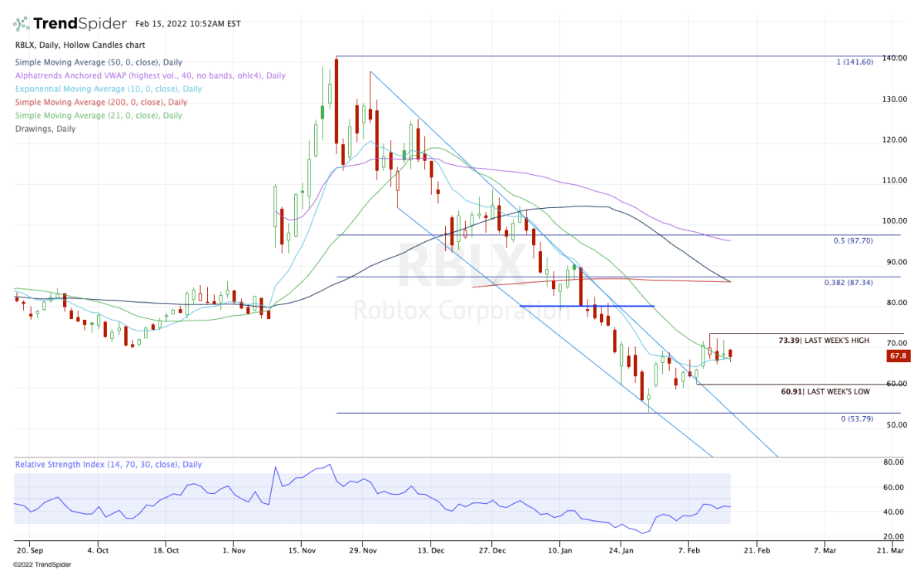Click the '27. Dec' date axis label
The height and width of the screenshot is (571, 924).
pyautogui.click(x=491, y=552)
